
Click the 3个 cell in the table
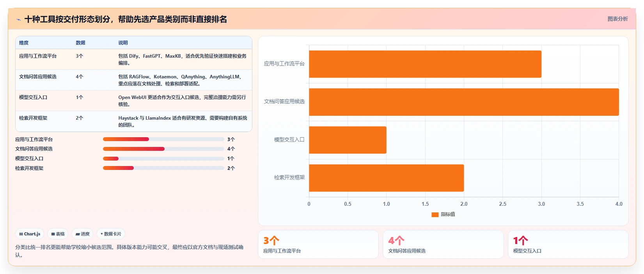pos(80,56)
